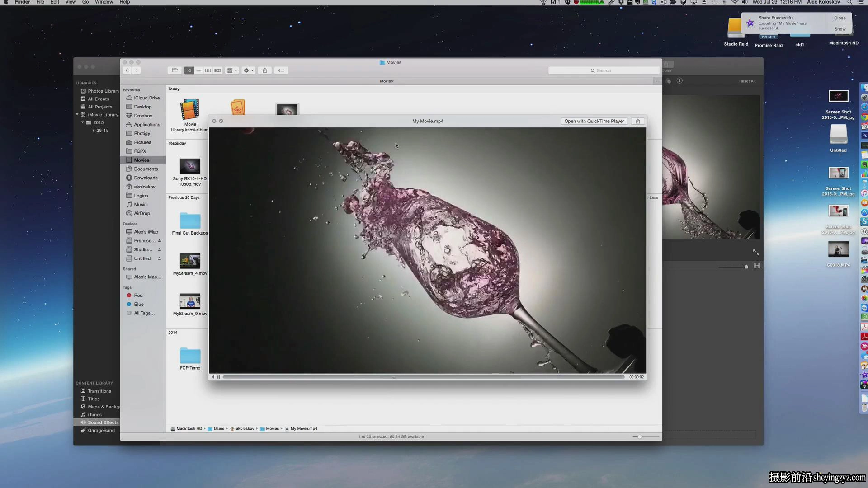Open Titles in iMovie content library
868x488 pixels.
coord(94,399)
